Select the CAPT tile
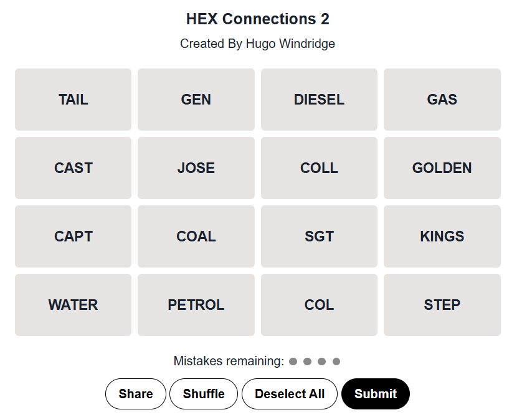This screenshot has width=522, height=420. (73, 236)
